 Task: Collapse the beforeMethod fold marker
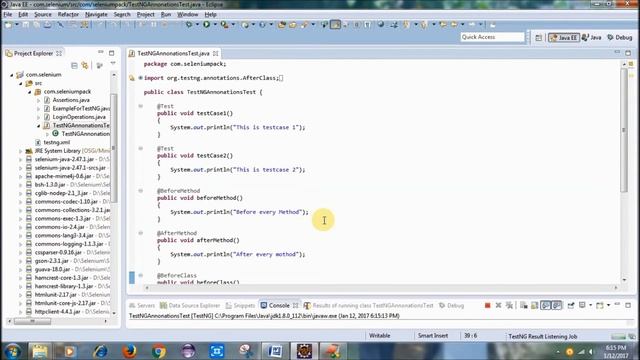pos(140,191)
